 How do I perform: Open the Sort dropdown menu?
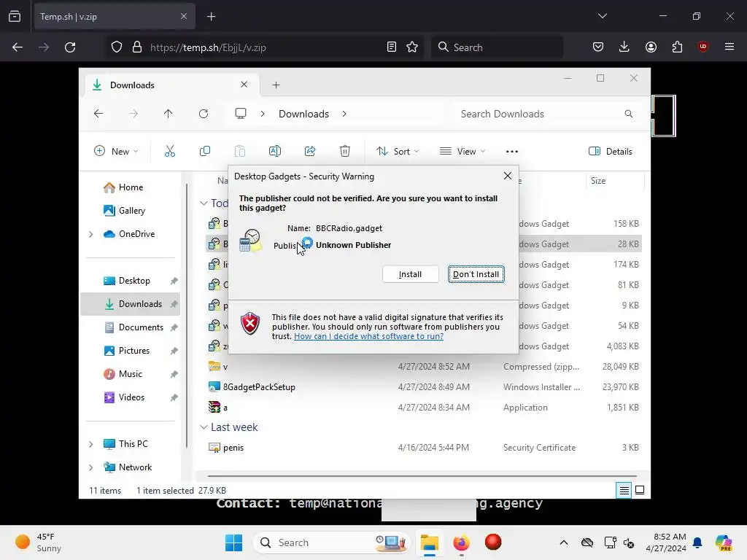398,152
